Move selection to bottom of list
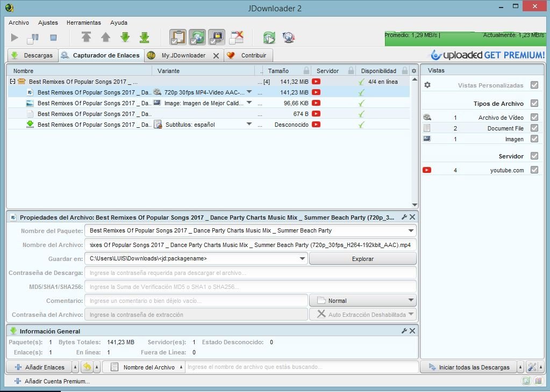Image resolution: width=550 pixels, height=392 pixels. pos(144,37)
